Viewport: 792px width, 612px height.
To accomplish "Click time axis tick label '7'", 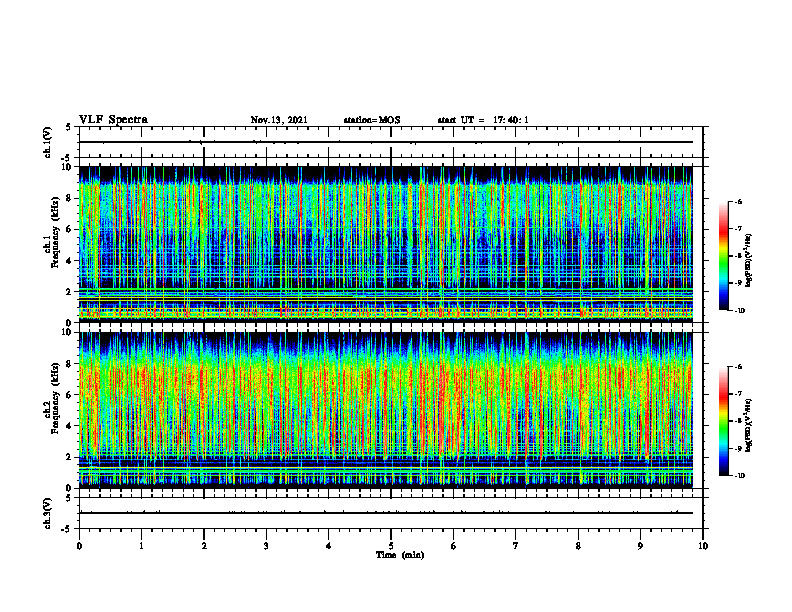I will (x=516, y=546).
